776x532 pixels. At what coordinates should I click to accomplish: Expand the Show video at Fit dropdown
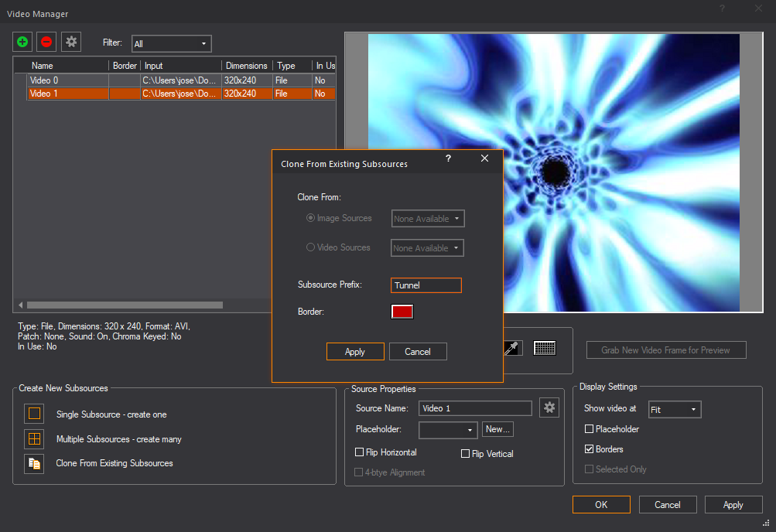click(x=675, y=409)
